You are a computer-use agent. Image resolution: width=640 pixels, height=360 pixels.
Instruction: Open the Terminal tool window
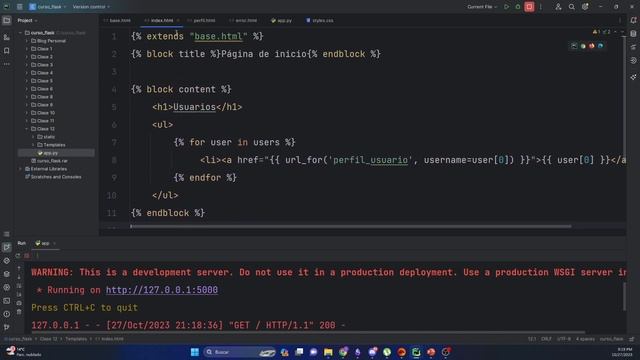[x=7, y=301]
